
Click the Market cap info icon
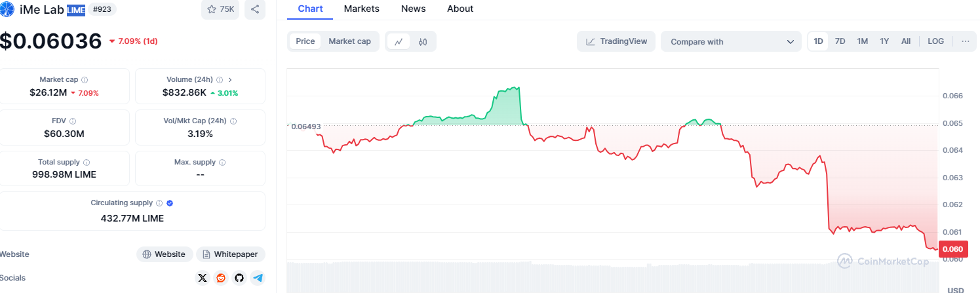point(85,80)
